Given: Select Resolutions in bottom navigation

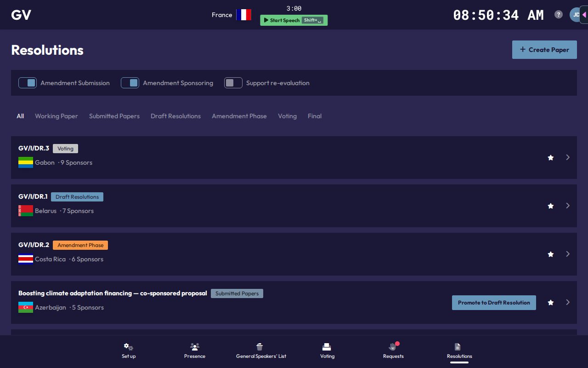Looking at the screenshot, I should tap(459, 351).
